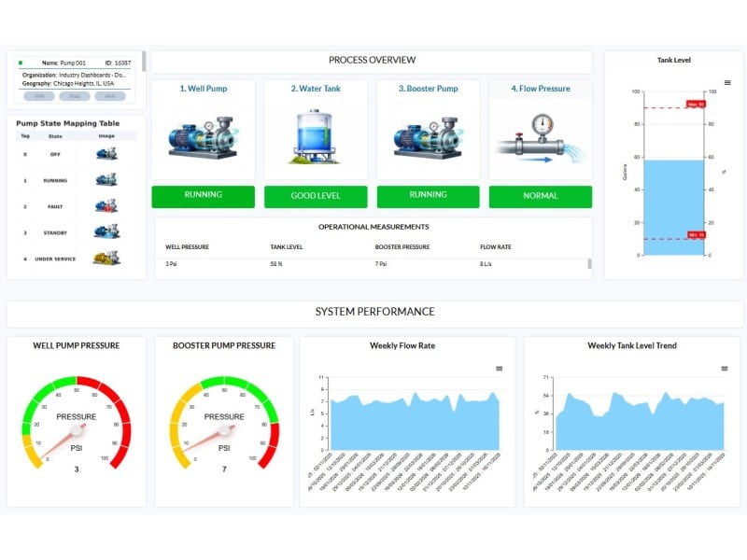Click the RUNNING button under Well Pump
This screenshot has width=747, height=560.
coord(203,196)
